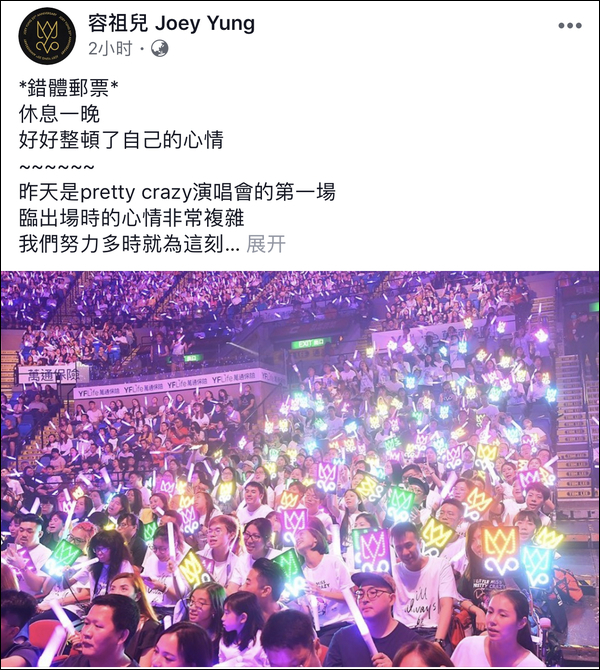This screenshot has height=670, width=600.
Task: Click the 萬通保險 banner in photo
Action: 54,375
